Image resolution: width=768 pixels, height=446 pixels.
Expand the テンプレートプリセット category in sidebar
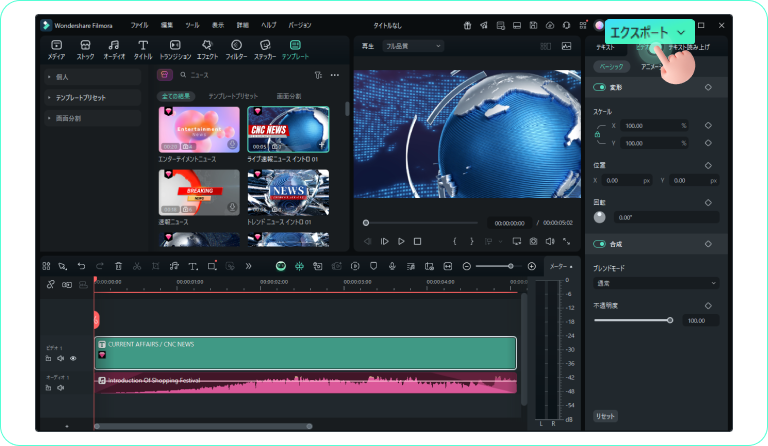[93, 97]
